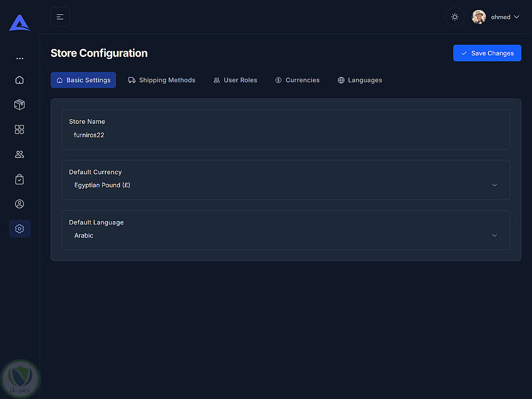The height and width of the screenshot is (399, 532).
Task: Click the blue triangle app logo
Action: click(20, 23)
